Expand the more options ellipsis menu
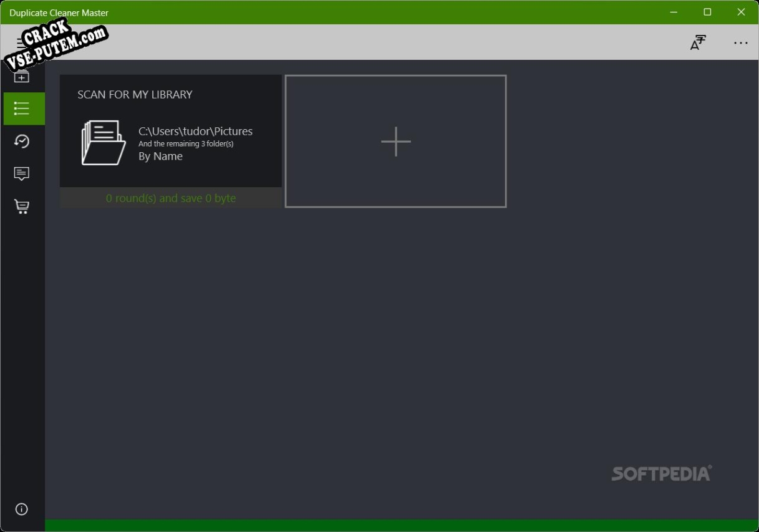Image resolution: width=759 pixels, height=532 pixels. click(x=741, y=43)
